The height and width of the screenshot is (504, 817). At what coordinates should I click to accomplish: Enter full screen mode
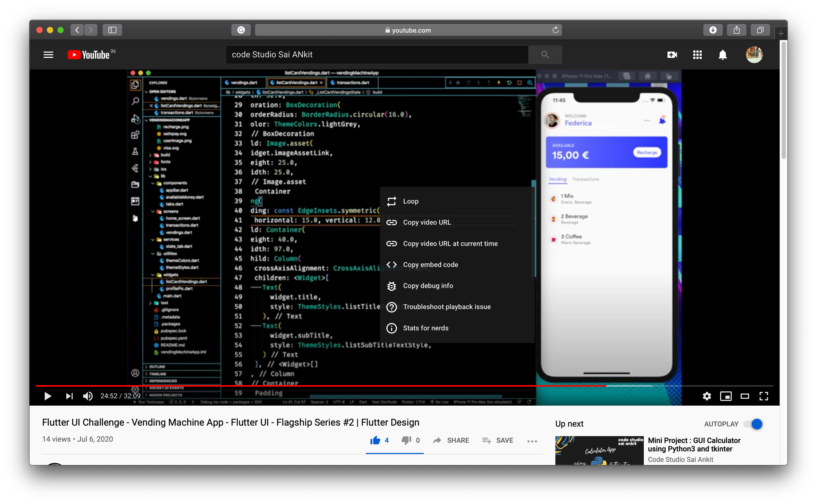(x=764, y=396)
